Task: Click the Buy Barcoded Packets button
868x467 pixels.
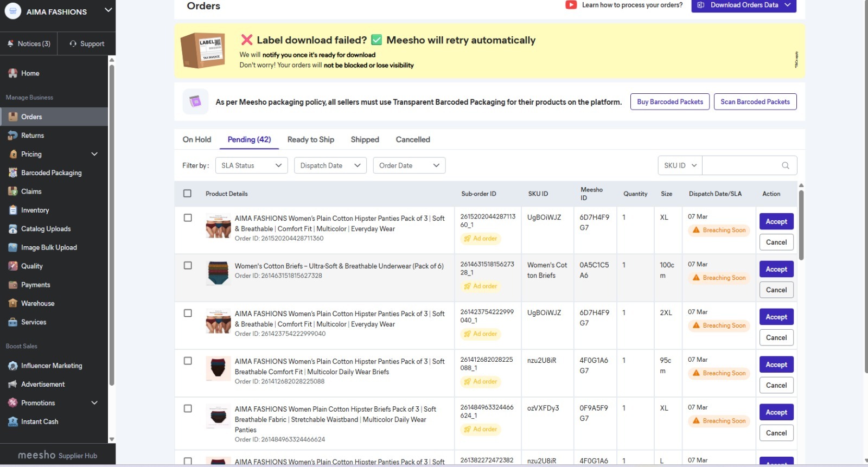Action: pyautogui.click(x=669, y=102)
